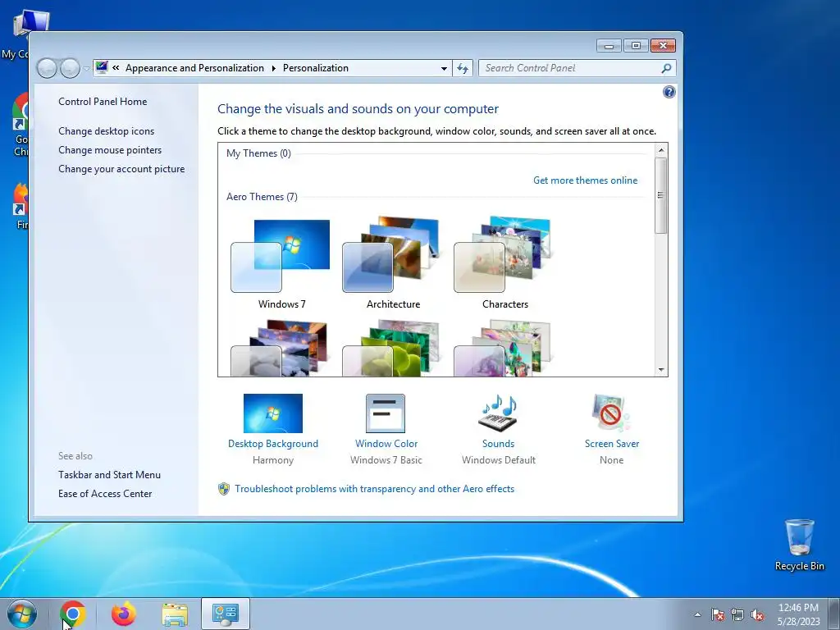The image size is (840, 630).
Task: Click the taskbar clock showing 12:46 PM
Action: [798, 614]
